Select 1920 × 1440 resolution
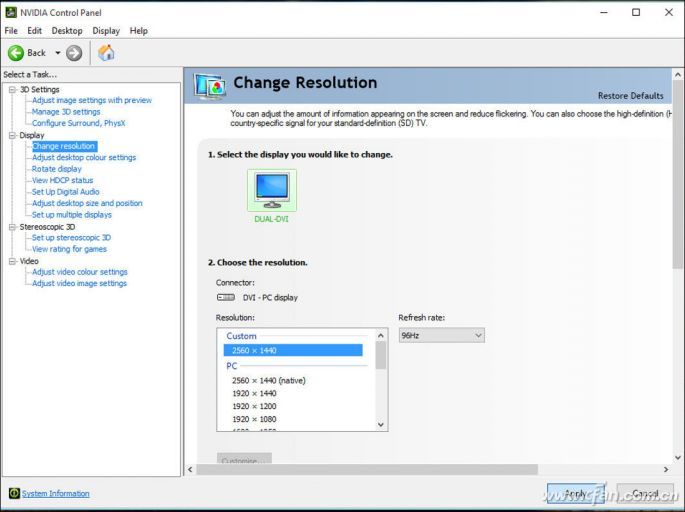 click(254, 393)
